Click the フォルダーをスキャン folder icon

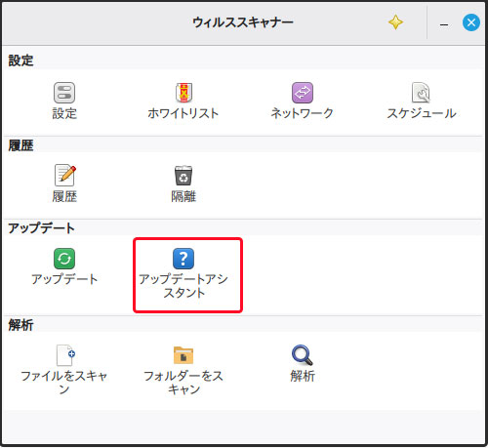(x=183, y=355)
